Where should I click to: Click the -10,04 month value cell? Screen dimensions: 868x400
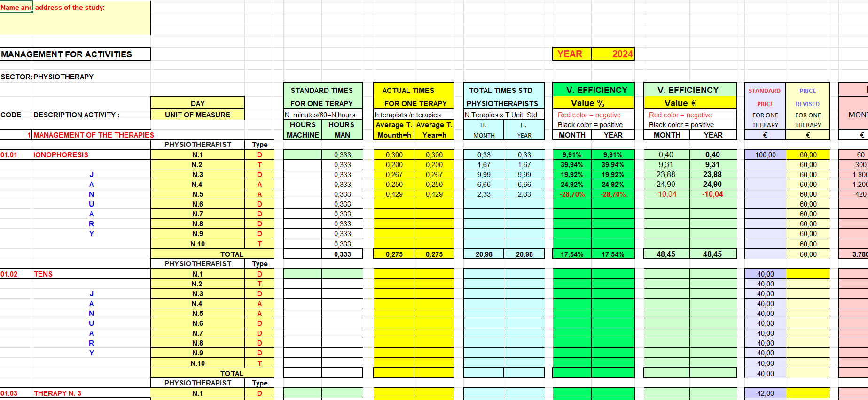[666, 194]
